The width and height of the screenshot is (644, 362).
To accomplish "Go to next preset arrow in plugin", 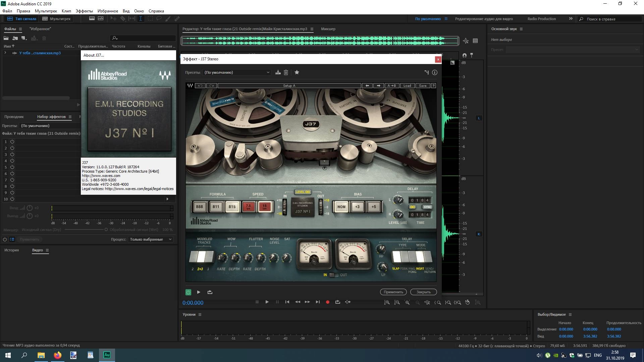I will coord(379,86).
